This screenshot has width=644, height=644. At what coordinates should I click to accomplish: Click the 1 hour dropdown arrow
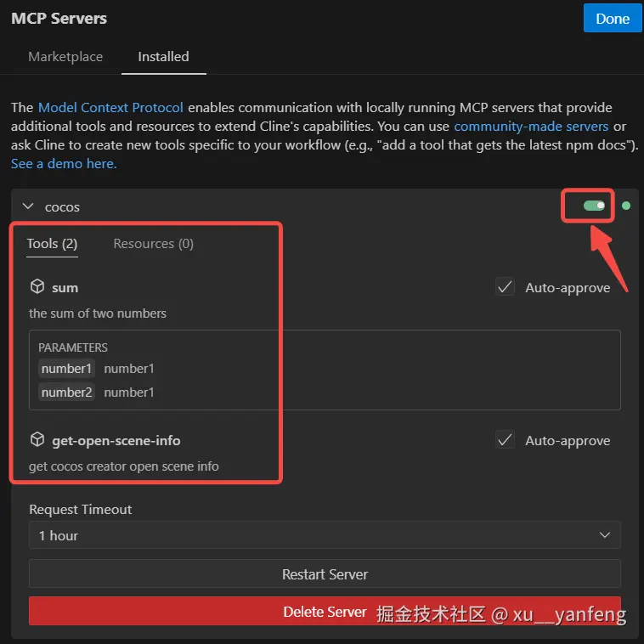click(604, 534)
